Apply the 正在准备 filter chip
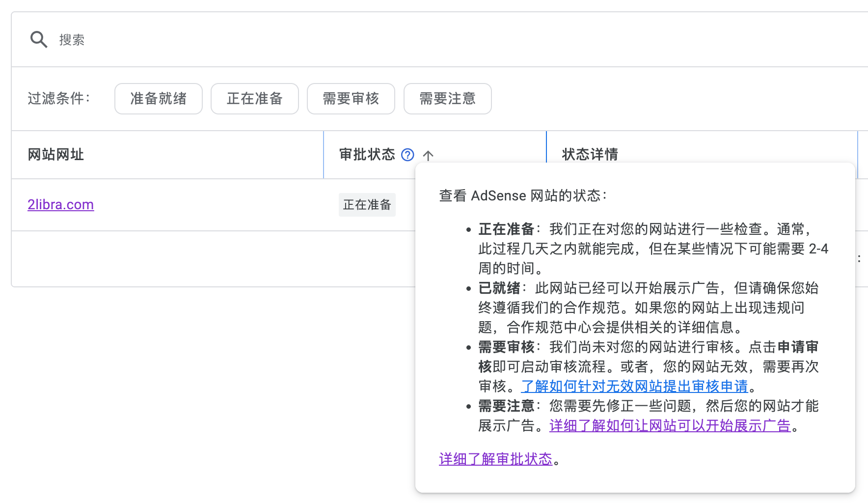Image resolution: width=868 pixels, height=503 pixels. pos(255,99)
